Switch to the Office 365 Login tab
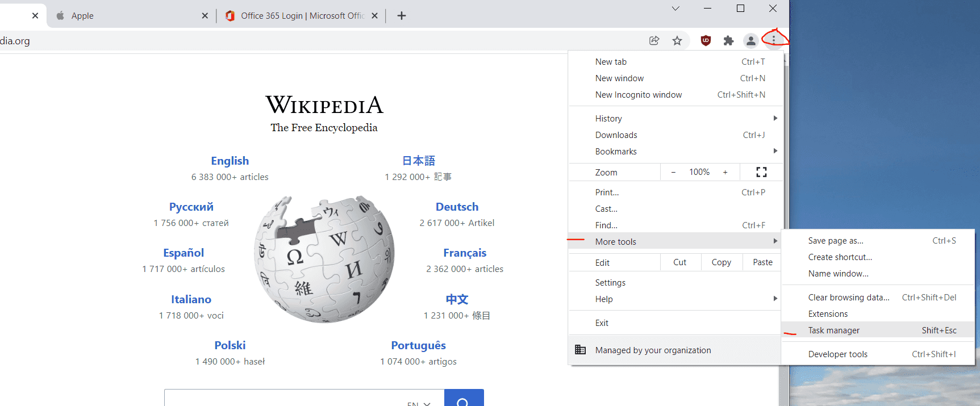980x406 pixels. click(295, 16)
